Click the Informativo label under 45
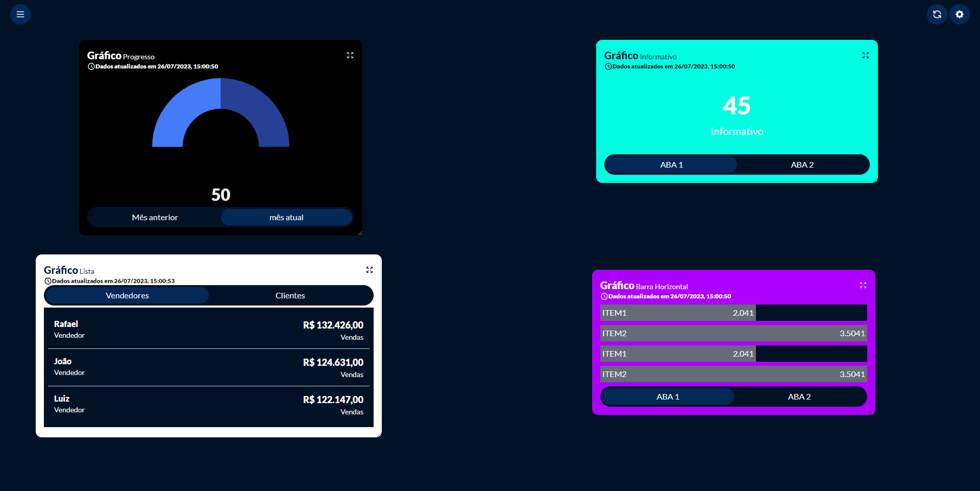 click(x=737, y=131)
